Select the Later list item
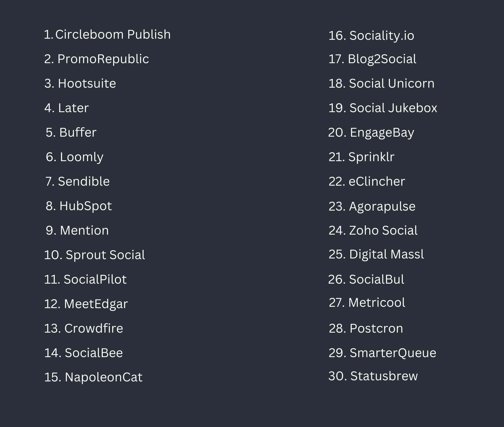Screen dimensions: 504x427 click(x=67, y=108)
